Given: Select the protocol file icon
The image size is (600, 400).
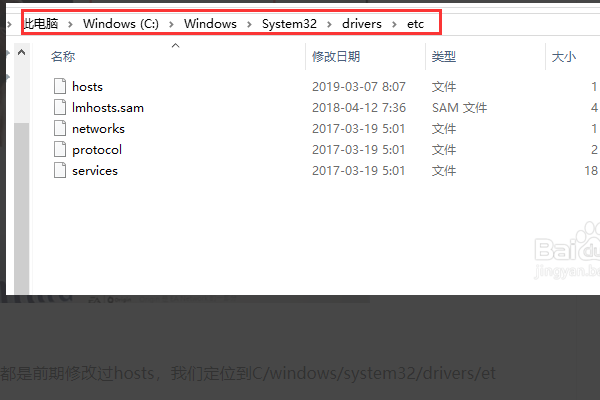Looking at the screenshot, I should click(x=59, y=150).
